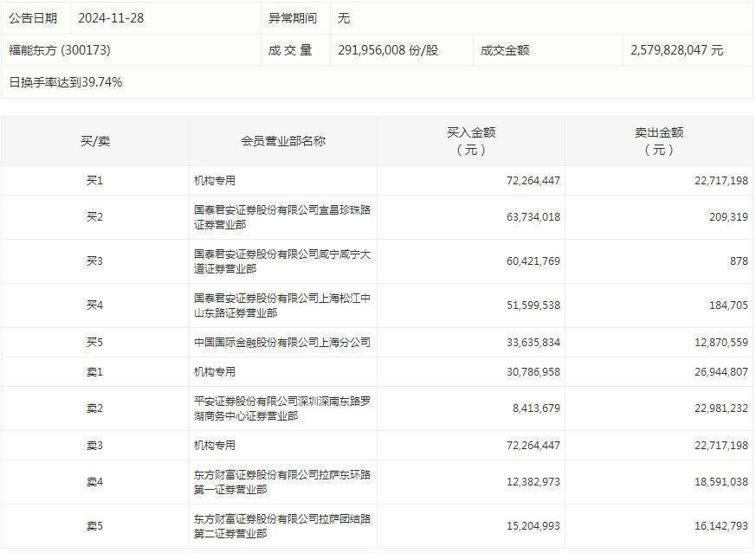Click 东方财富 拉萨团结路第二证券营业部 name

(282, 526)
